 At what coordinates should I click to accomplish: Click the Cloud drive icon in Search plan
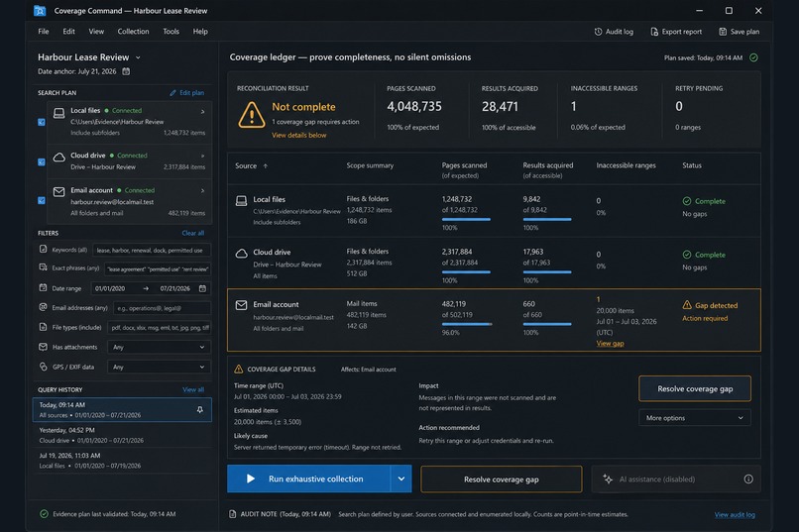(59, 157)
